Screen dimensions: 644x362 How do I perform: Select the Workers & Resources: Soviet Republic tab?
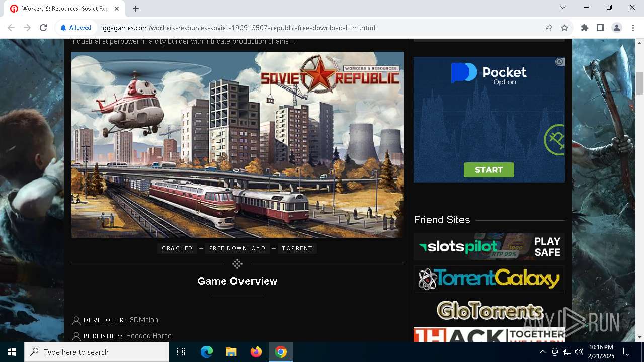pos(64,9)
